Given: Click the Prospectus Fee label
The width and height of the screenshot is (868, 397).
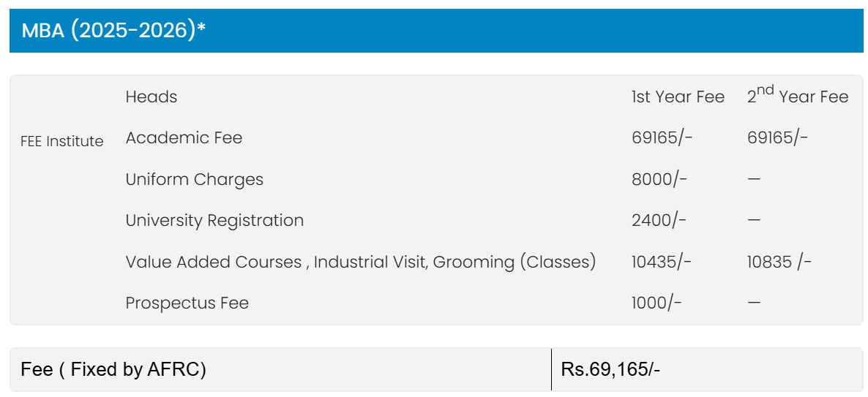Looking at the screenshot, I should [187, 303].
